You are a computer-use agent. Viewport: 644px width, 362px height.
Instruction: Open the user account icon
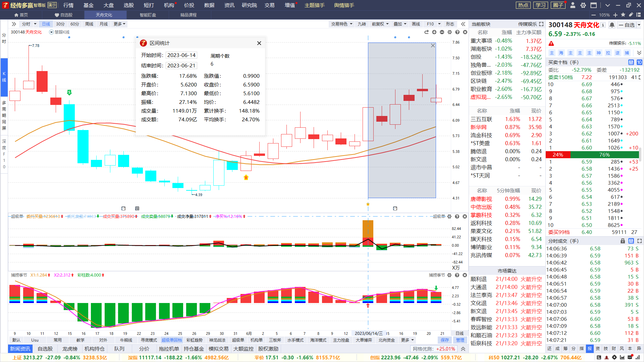pyautogui.click(x=573, y=5)
